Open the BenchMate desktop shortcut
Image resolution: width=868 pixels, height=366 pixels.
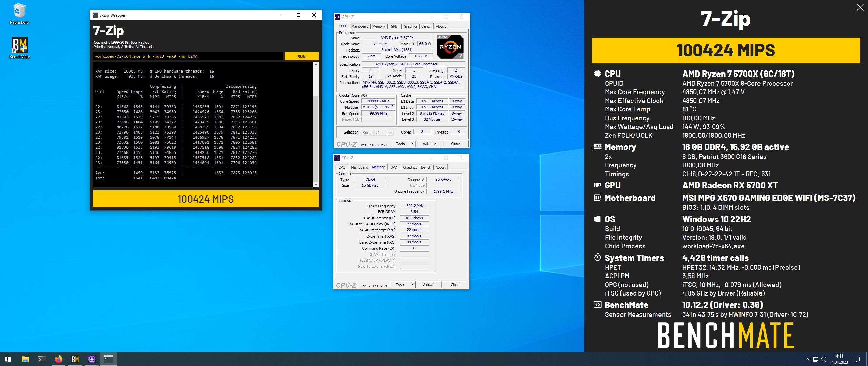(x=20, y=48)
